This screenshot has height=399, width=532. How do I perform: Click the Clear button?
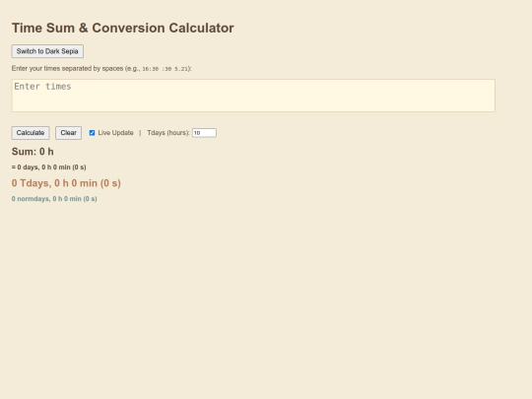click(x=69, y=133)
